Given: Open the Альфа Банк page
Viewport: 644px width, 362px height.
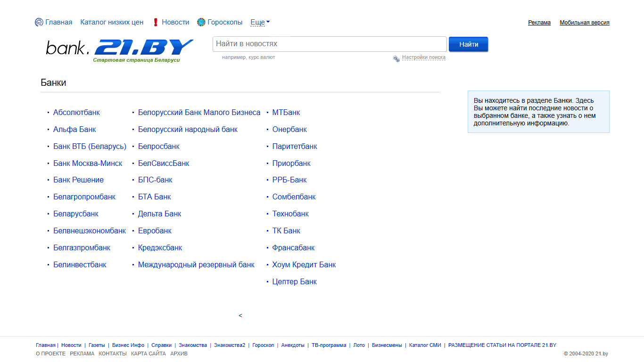Looking at the screenshot, I should click(x=74, y=130).
